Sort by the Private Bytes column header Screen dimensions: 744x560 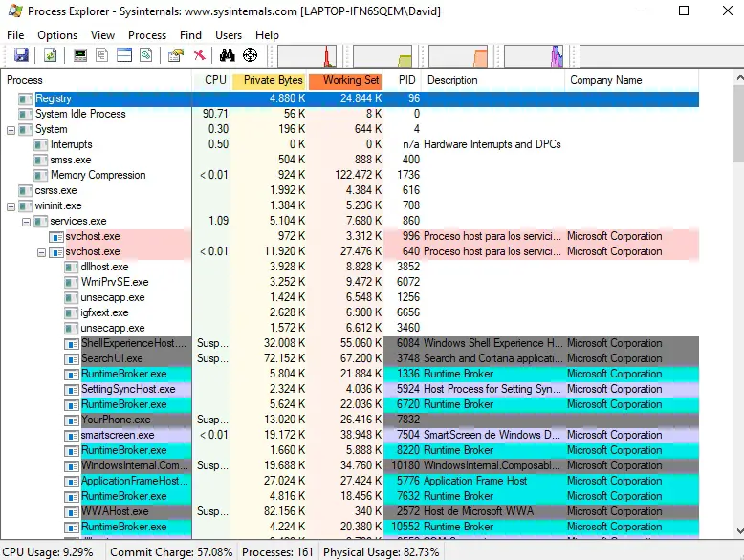(x=273, y=80)
